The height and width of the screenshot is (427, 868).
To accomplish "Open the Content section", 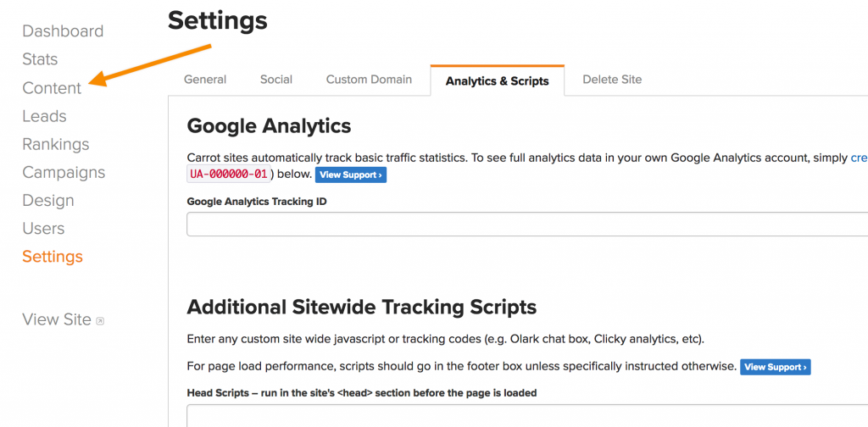I will coord(52,88).
